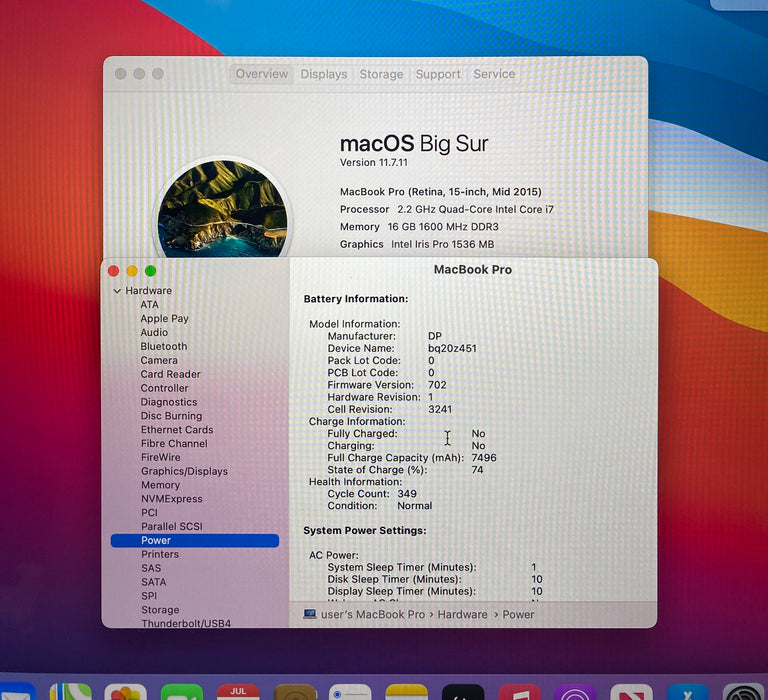Select PCI in the Hardware list
Image resolution: width=768 pixels, height=700 pixels.
coord(149,512)
